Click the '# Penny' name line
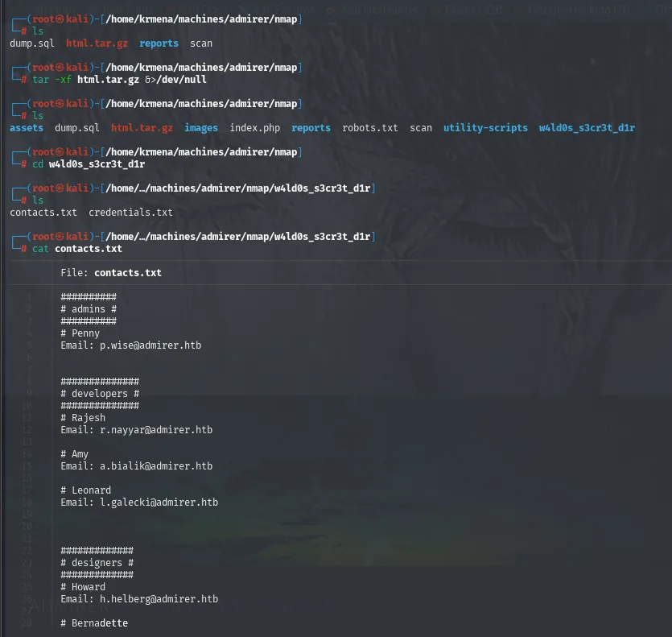672x637 pixels. point(80,333)
